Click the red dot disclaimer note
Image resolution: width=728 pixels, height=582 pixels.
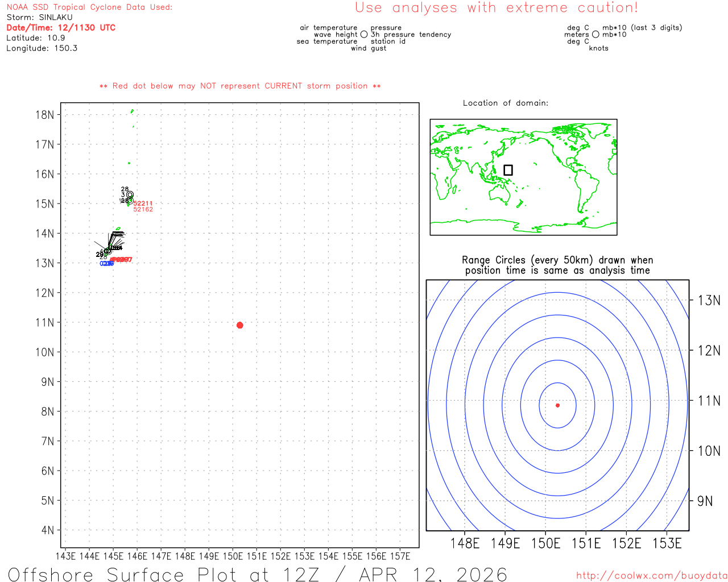[x=240, y=86]
